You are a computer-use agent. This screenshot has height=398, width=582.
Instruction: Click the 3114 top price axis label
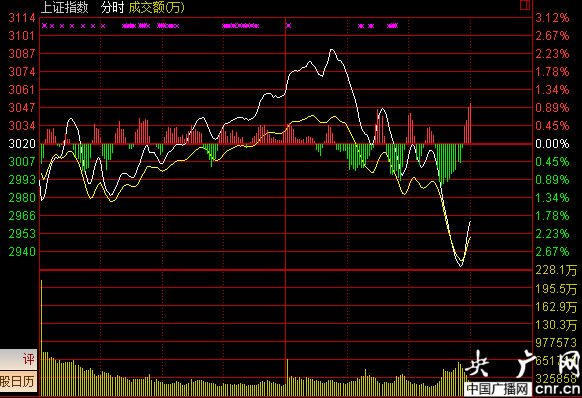click(x=22, y=17)
